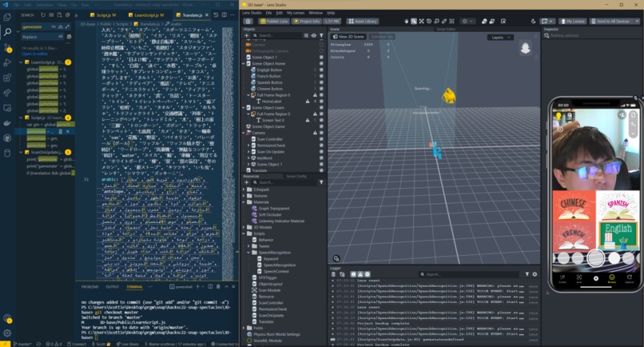Toggle checkbox for Scan Controller object
The image size is (644, 347).
321,139
